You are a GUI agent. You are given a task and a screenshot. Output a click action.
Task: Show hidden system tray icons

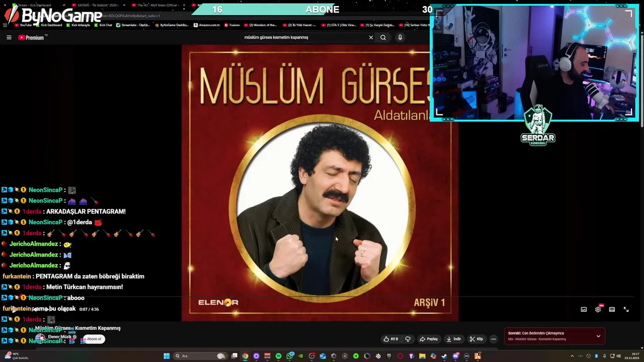click(572, 356)
